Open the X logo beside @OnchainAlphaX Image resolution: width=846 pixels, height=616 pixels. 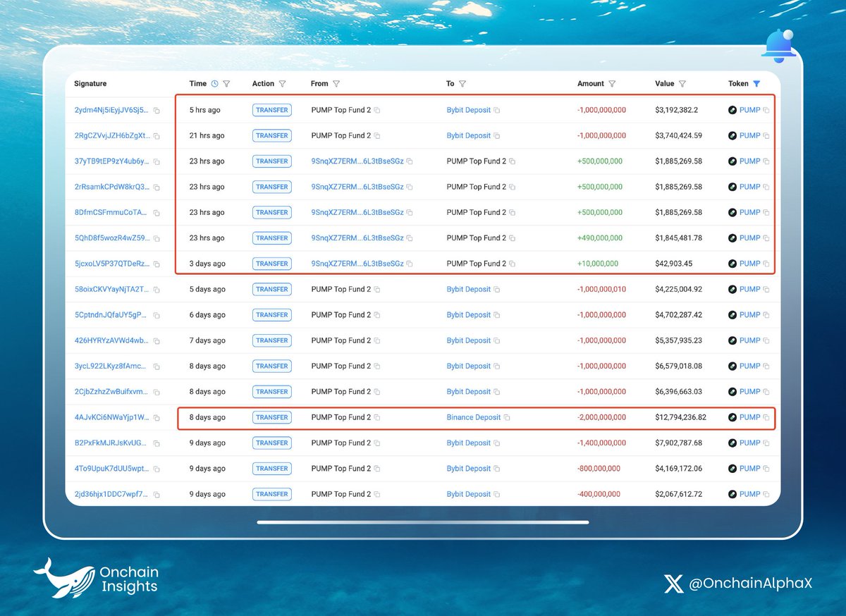click(x=674, y=584)
